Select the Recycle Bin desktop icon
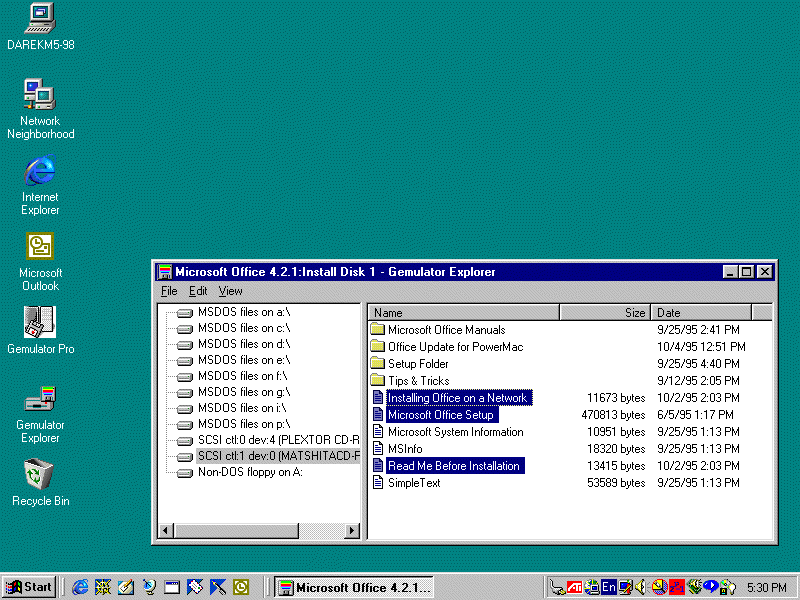 click(x=40, y=482)
